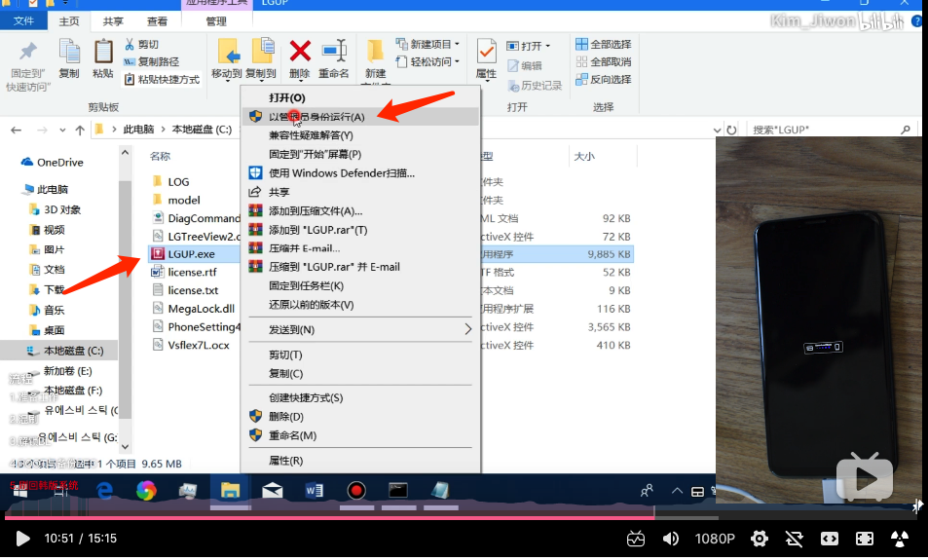Open the model folder in file list

pos(184,200)
